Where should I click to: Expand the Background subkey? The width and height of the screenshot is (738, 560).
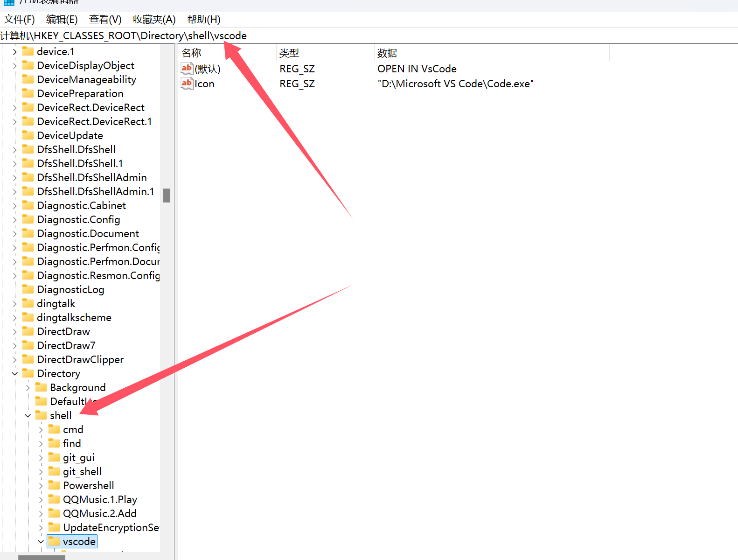28,388
